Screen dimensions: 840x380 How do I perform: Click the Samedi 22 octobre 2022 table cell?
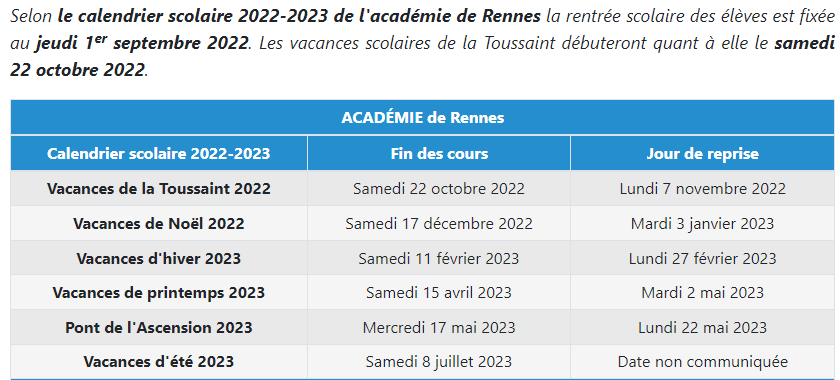[x=439, y=189]
